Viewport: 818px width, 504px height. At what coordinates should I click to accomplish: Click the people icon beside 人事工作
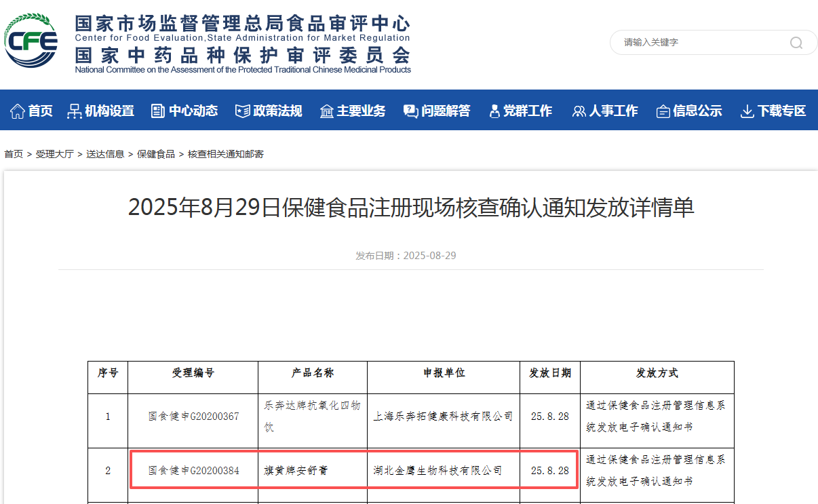pos(579,111)
